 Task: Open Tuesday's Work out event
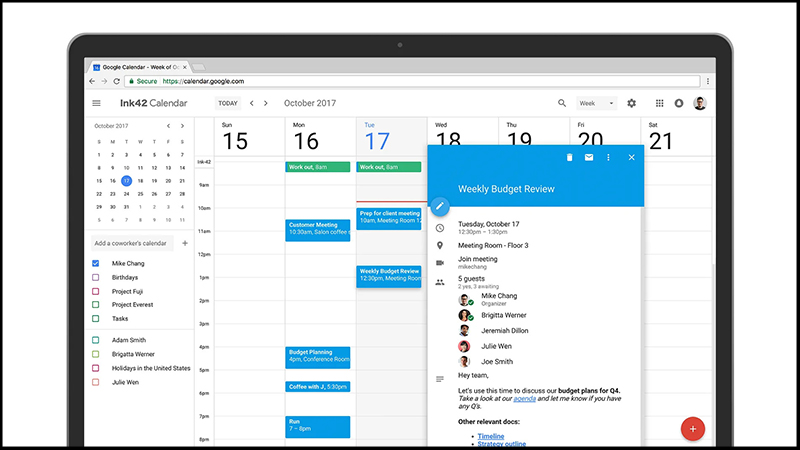[389, 167]
